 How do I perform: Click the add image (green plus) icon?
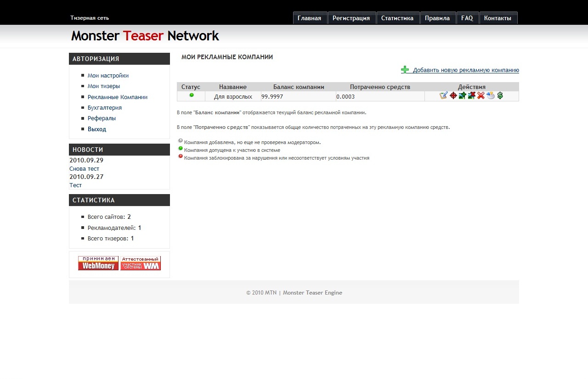[463, 95]
